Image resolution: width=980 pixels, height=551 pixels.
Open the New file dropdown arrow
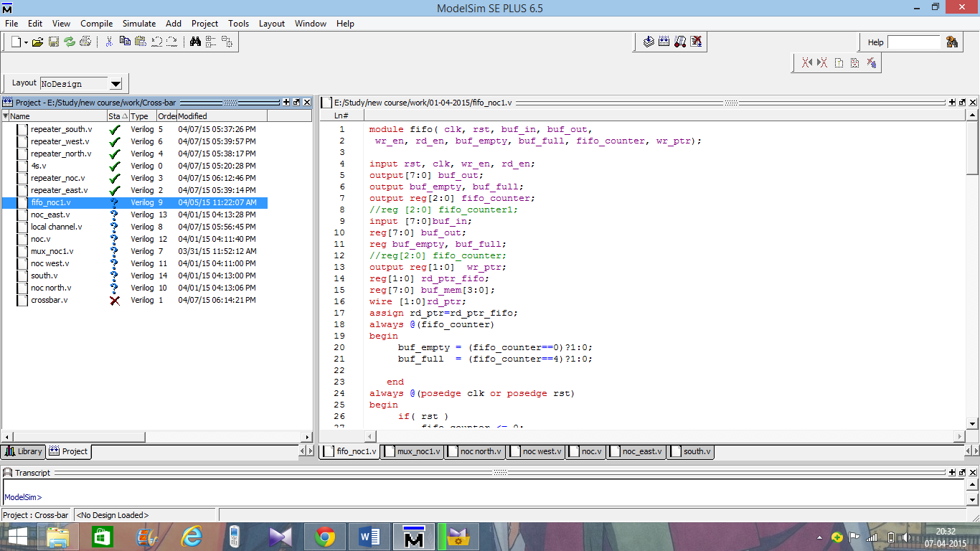26,42
